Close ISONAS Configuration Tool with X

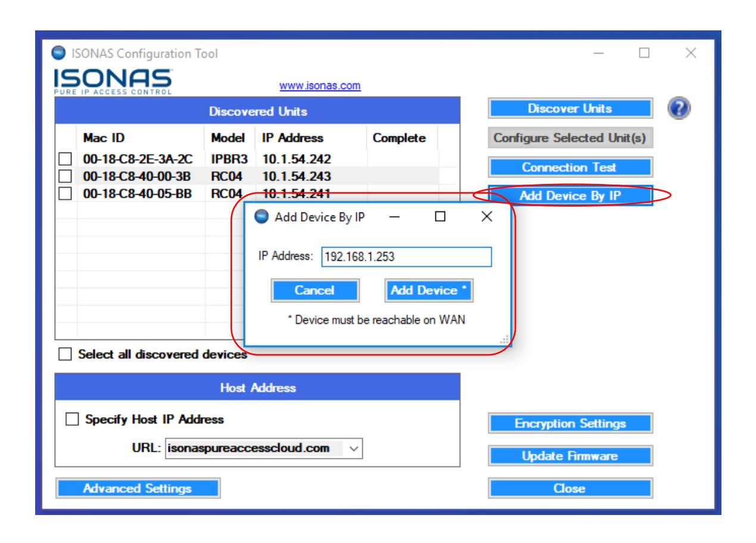tap(691, 54)
